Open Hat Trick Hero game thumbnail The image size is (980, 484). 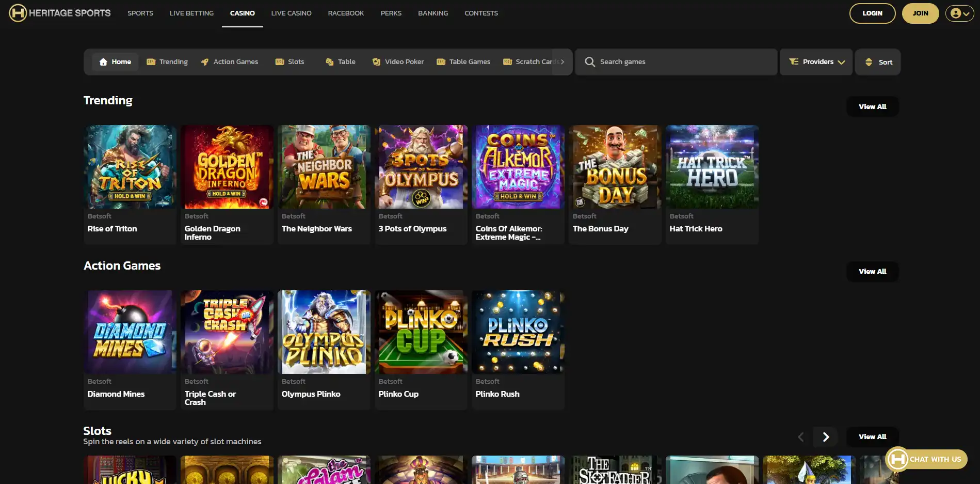(x=712, y=167)
